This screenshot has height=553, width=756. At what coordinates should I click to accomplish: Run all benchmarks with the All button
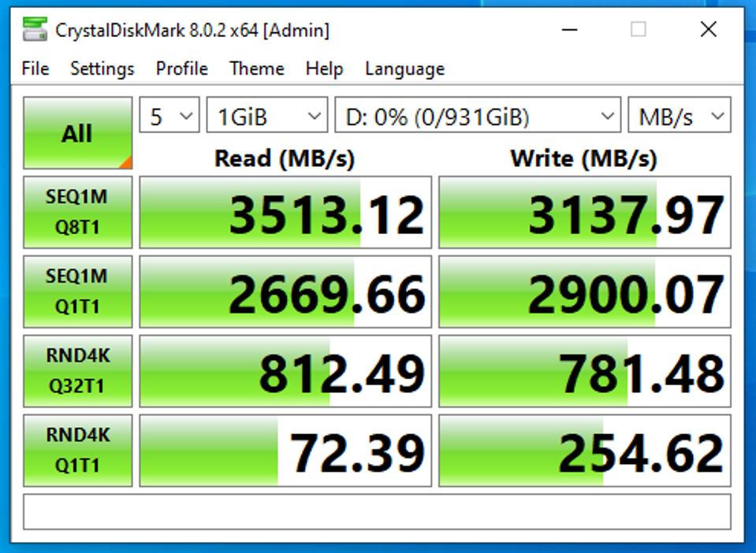(x=77, y=133)
